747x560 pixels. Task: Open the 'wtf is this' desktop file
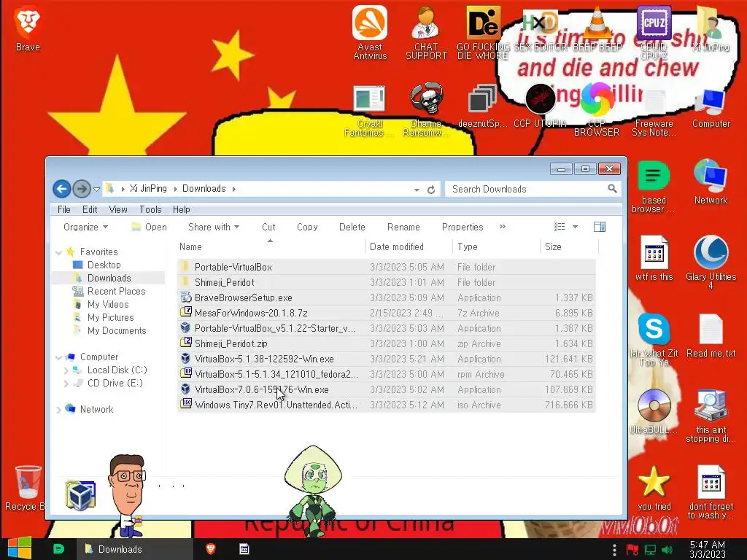(654, 258)
